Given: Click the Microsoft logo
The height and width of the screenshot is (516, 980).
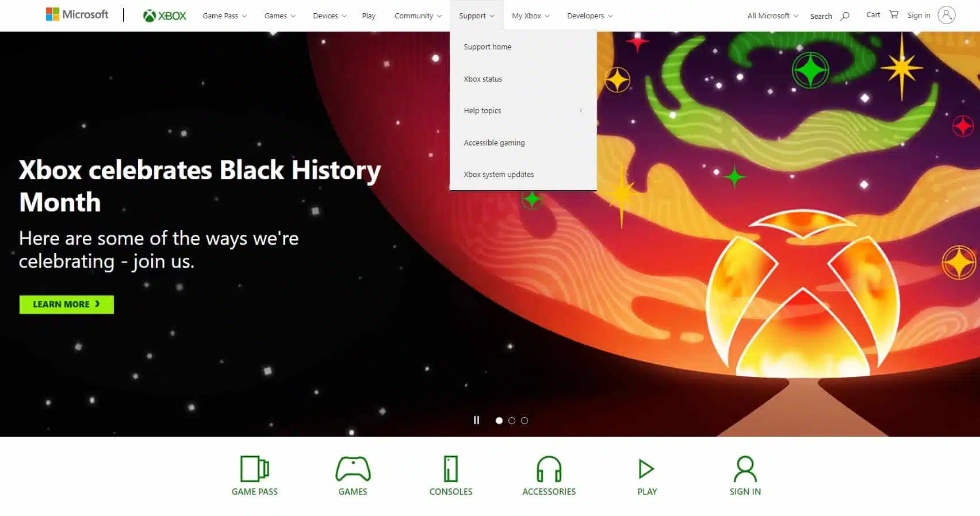Looking at the screenshot, I should (77, 14).
